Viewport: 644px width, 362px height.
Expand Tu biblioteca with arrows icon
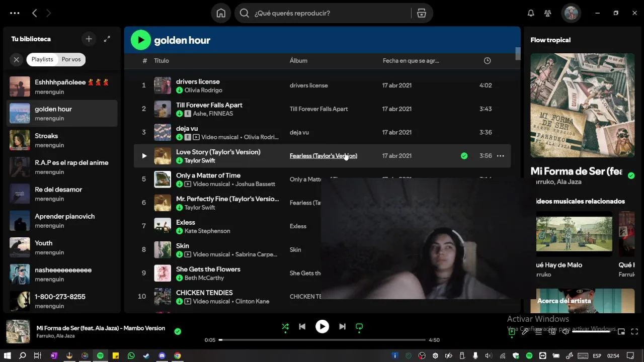(x=107, y=39)
